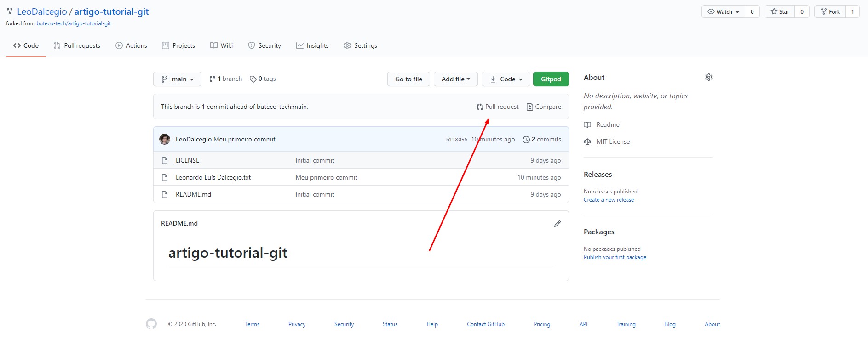Open the buteco-tech/artigo-tutorial-git upstream link

click(x=74, y=23)
